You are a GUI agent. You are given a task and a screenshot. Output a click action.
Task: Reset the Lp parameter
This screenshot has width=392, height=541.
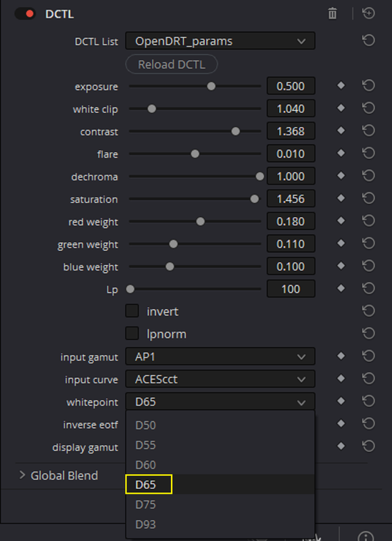[368, 289]
